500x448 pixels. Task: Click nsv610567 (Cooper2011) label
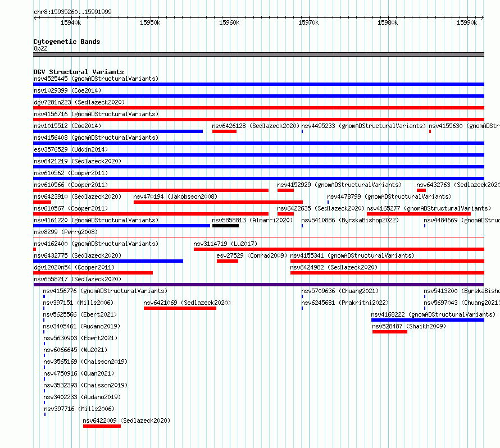tap(71, 208)
